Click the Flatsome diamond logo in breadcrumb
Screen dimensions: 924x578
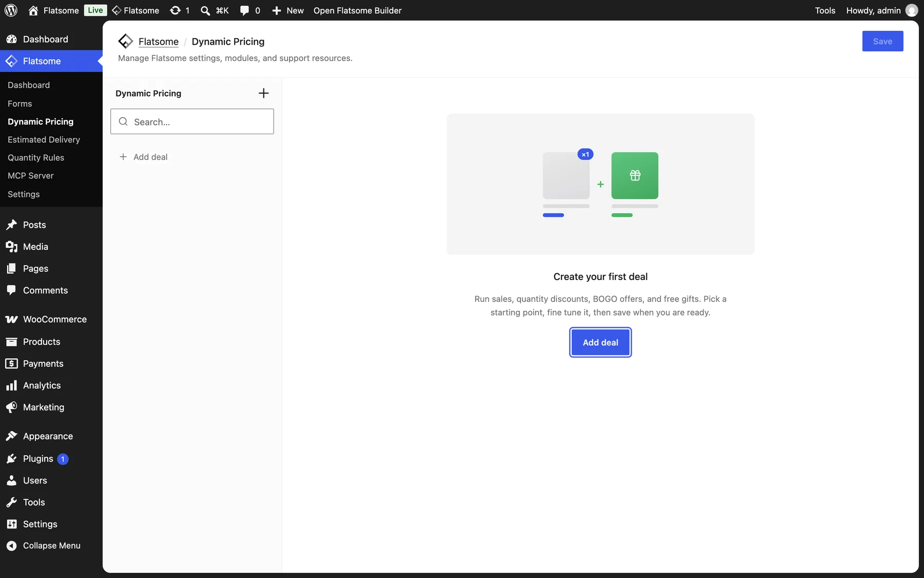[126, 41]
